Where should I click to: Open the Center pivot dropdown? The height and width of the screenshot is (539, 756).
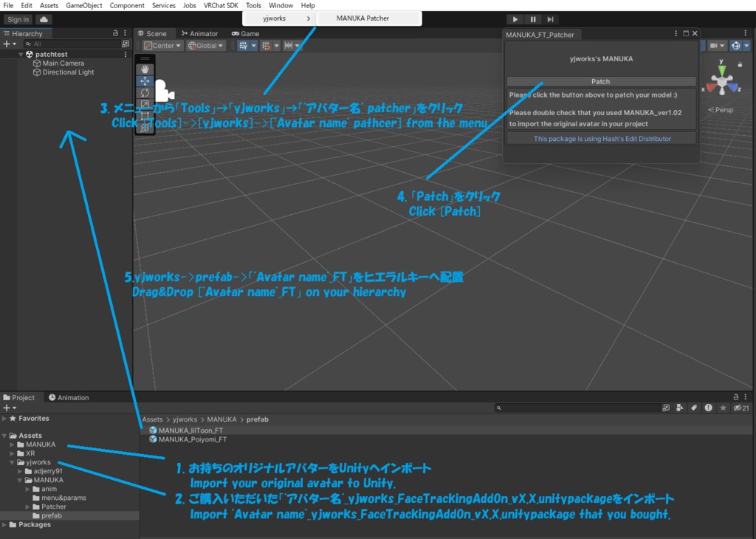[x=162, y=45]
